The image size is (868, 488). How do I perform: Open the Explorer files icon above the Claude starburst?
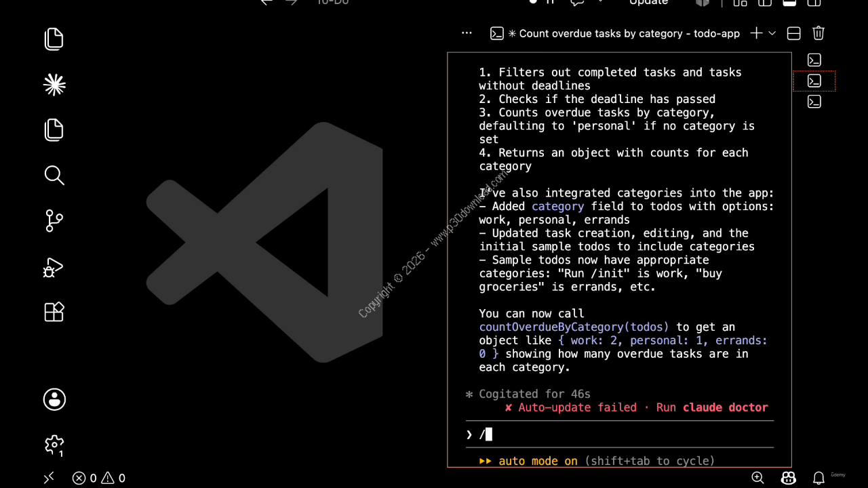coord(54,39)
